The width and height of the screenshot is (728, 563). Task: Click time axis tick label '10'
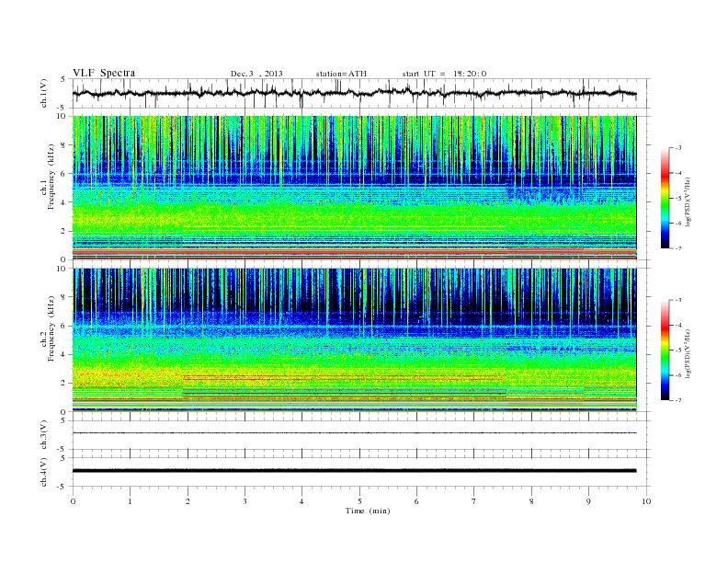tap(646, 501)
